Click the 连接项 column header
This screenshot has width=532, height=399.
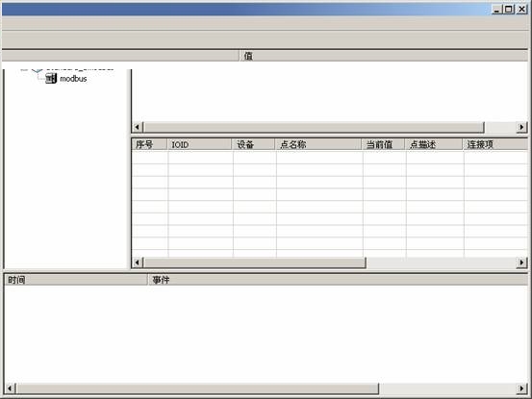[x=495, y=144]
